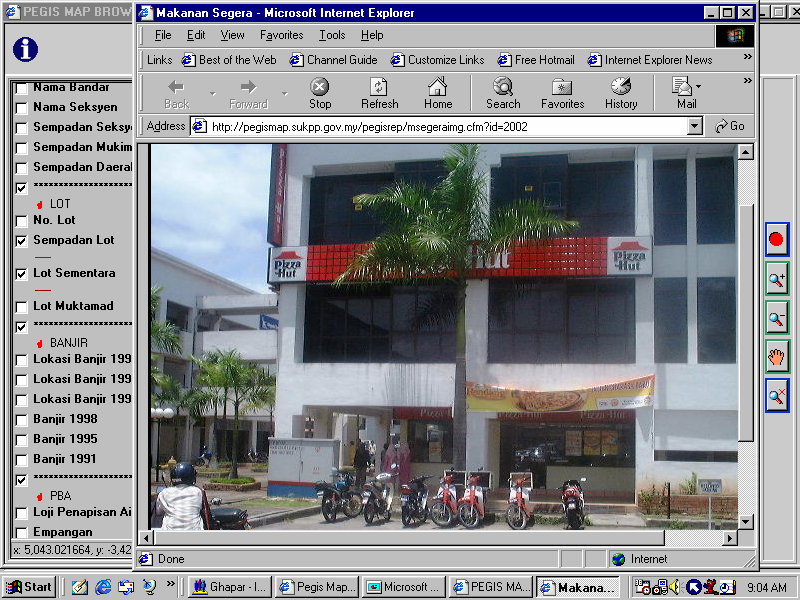Open the Favorites menu
This screenshot has width=800, height=600.
(281, 35)
